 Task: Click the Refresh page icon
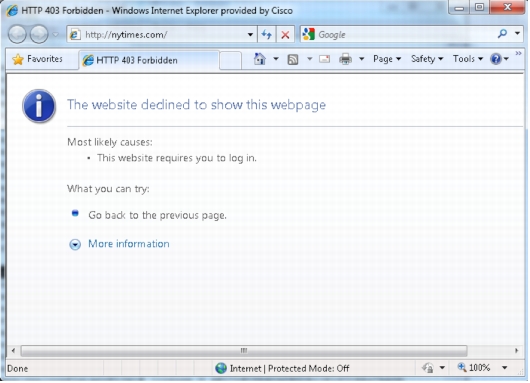(267, 34)
